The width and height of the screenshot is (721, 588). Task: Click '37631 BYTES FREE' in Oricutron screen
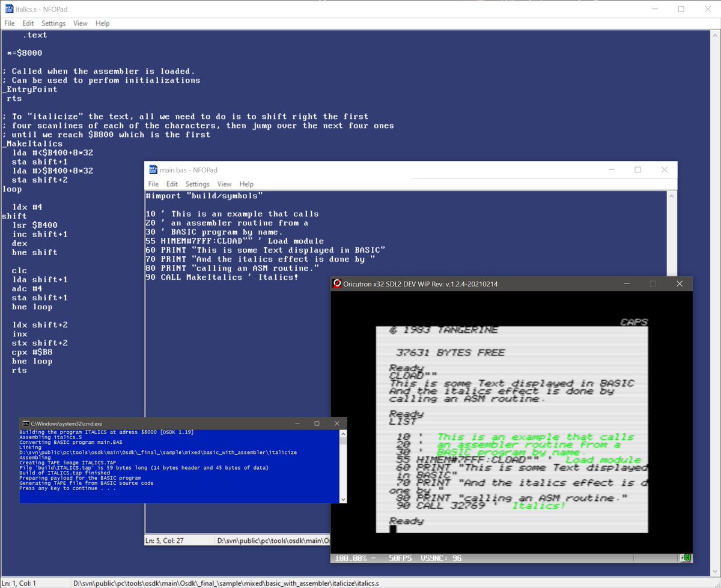click(x=450, y=353)
